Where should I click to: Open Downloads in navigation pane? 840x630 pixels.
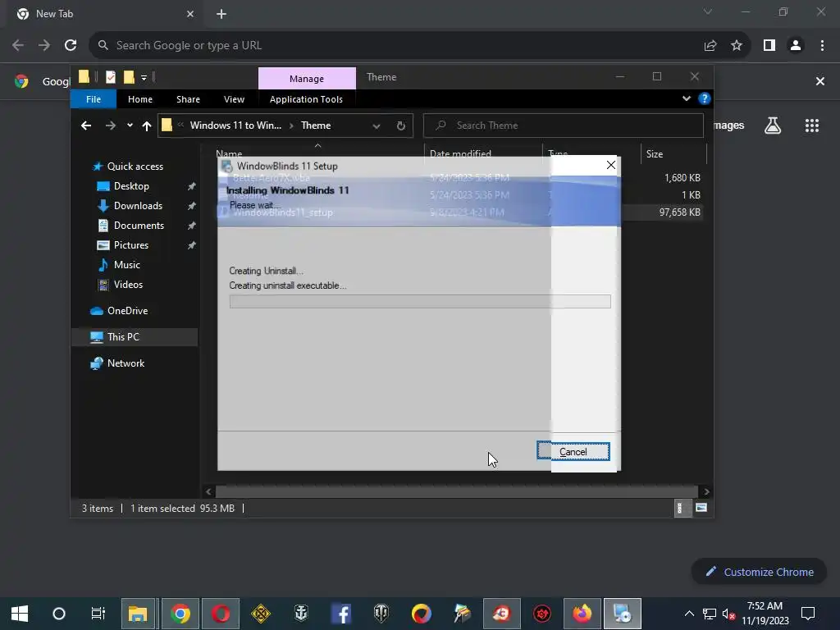[138, 206]
